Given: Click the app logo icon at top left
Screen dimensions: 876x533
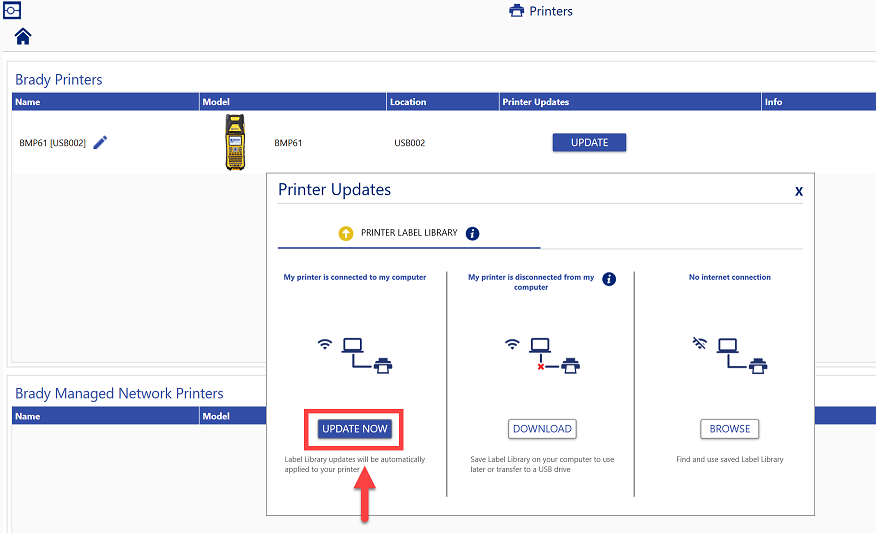Looking at the screenshot, I should point(13,11).
